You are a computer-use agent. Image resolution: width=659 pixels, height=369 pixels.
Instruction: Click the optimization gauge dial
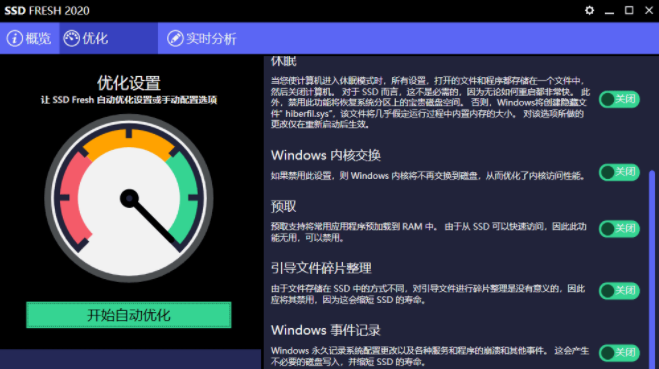coord(129,198)
